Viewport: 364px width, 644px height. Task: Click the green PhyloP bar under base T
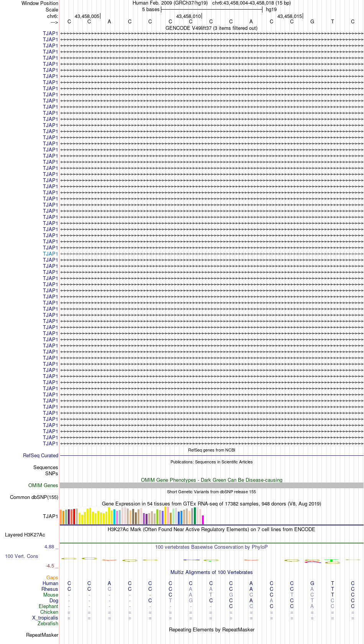pyautogui.click(x=331, y=561)
